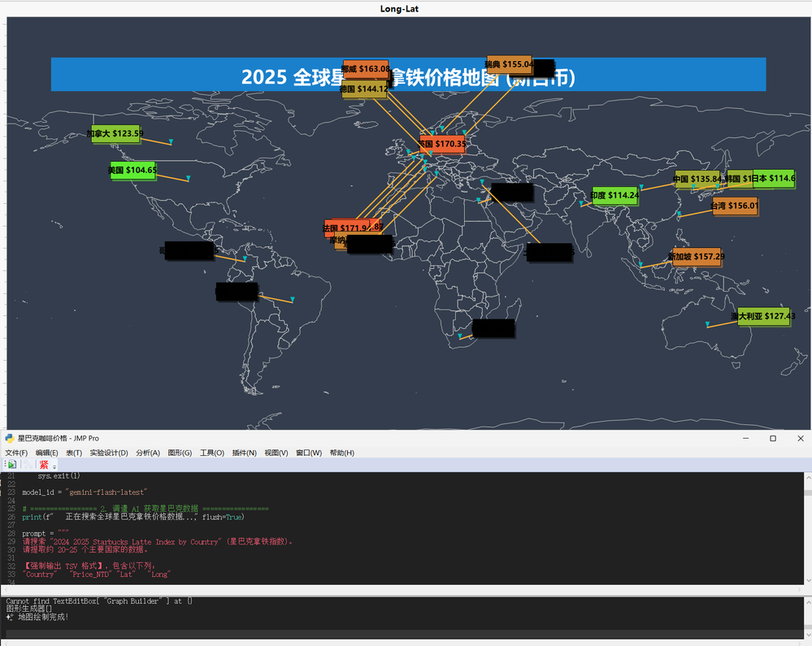
Task: Open the 视图(V) menu
Action: 276,453
